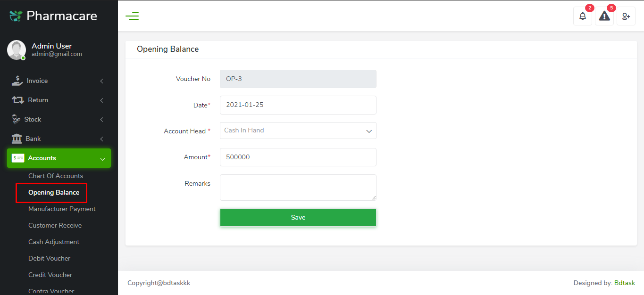Open Customer Receive in the sidebar
The image size is (644, 295).
(56, 225)
